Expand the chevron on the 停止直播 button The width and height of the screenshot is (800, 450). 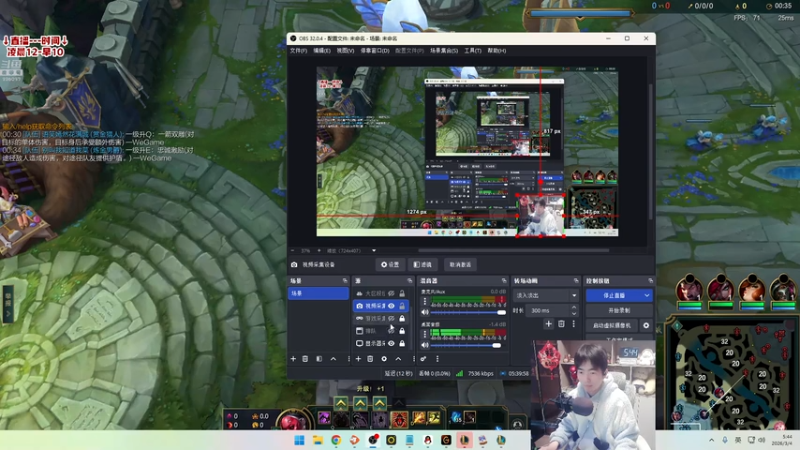[646, 295]
